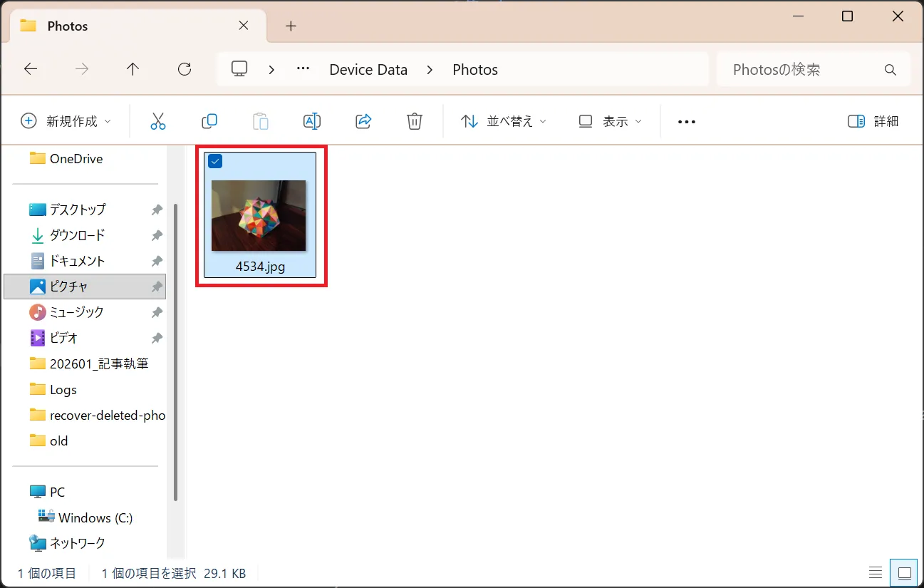
Task: Open the 詳細 details pane
Action: coord(872,120)
